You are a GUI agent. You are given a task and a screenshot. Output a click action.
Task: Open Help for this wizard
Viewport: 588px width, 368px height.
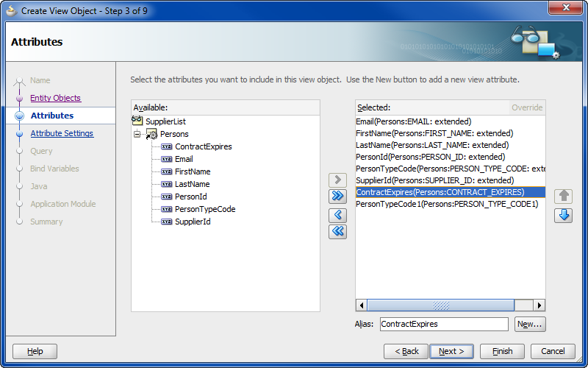(x=35, y=352)
